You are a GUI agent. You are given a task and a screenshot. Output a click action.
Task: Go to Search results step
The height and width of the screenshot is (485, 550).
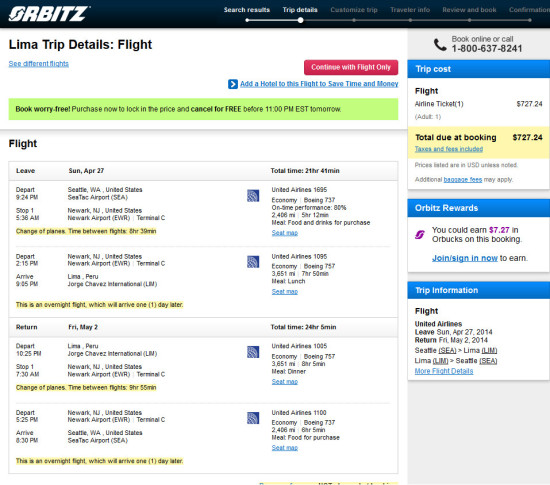(x=247, y=10)
